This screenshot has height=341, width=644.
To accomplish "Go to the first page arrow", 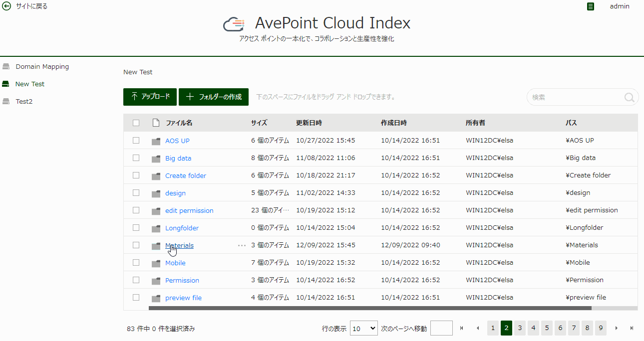I will [x=461, y=328].
